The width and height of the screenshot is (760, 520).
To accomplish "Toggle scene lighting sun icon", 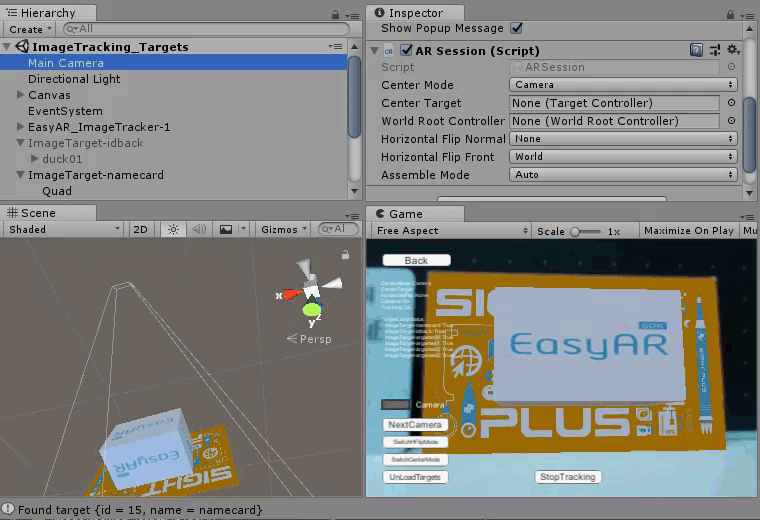I will coord(173,230).
